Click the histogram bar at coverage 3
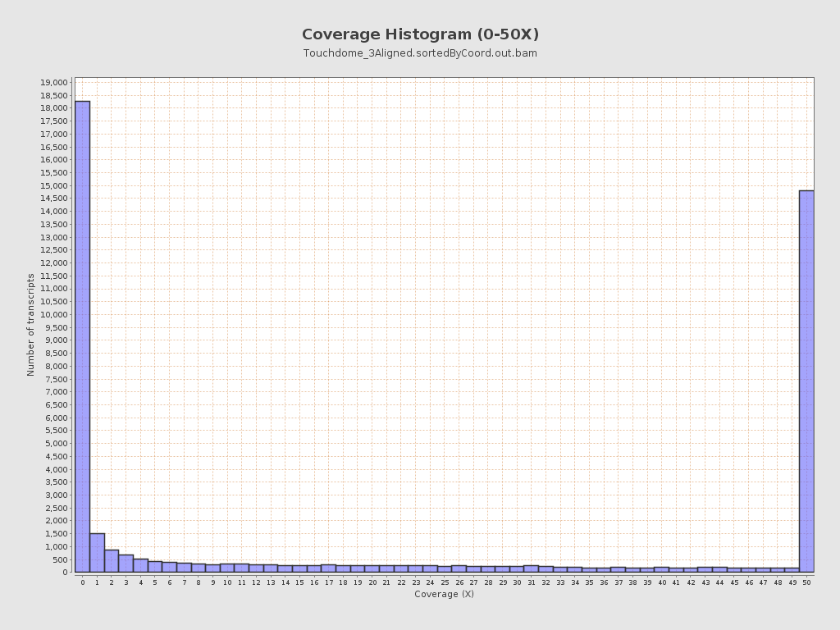Image resolution: width=840 pixels, height=630 pixels. (126, 564)
